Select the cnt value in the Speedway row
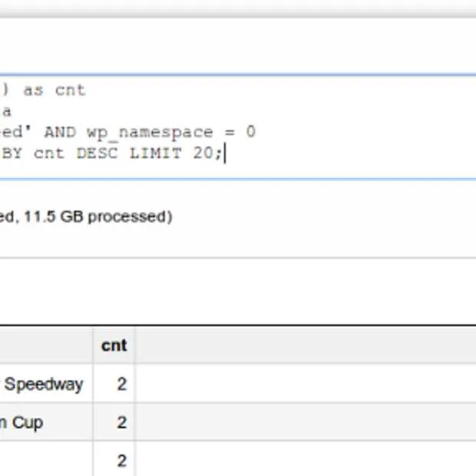The image size is (476, 476). point(121,384)
